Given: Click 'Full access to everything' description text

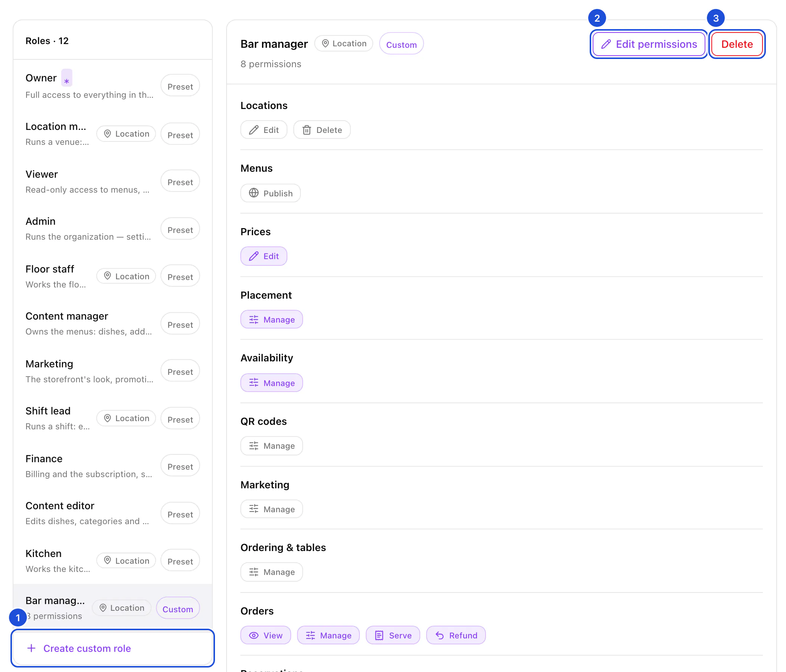Looking at the screenshot, I should pos(90,95).
